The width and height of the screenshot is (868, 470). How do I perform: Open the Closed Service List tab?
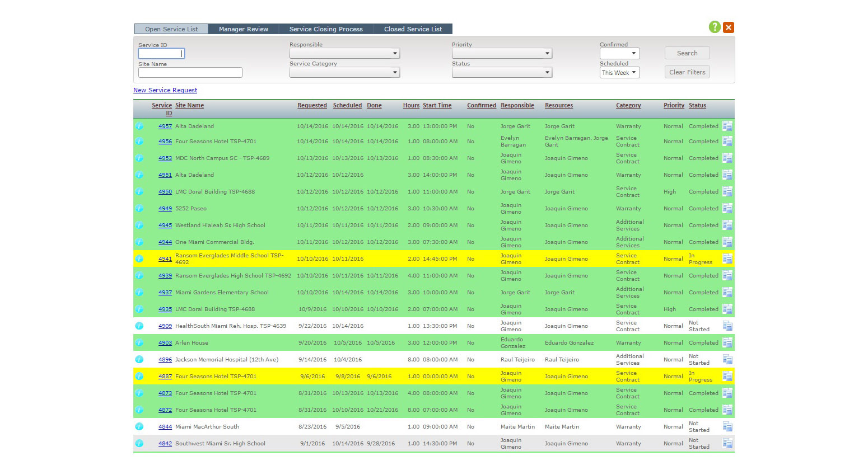point(413,29)
